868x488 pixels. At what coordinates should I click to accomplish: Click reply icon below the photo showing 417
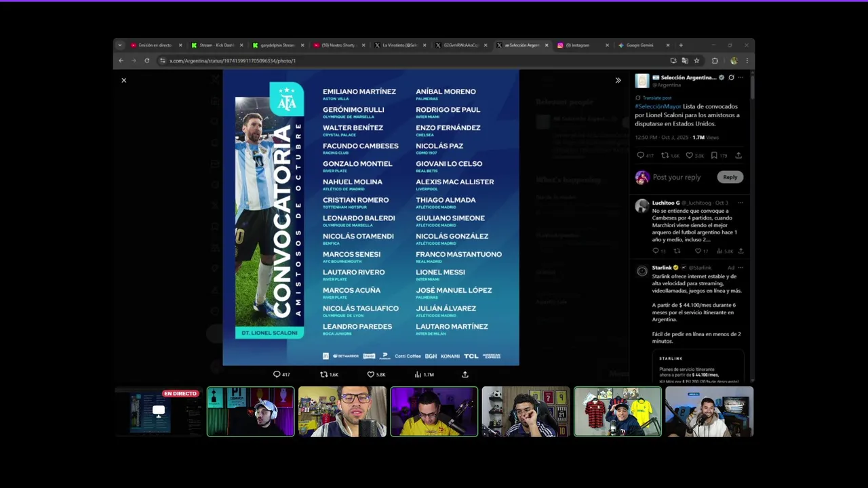point(277,374)
